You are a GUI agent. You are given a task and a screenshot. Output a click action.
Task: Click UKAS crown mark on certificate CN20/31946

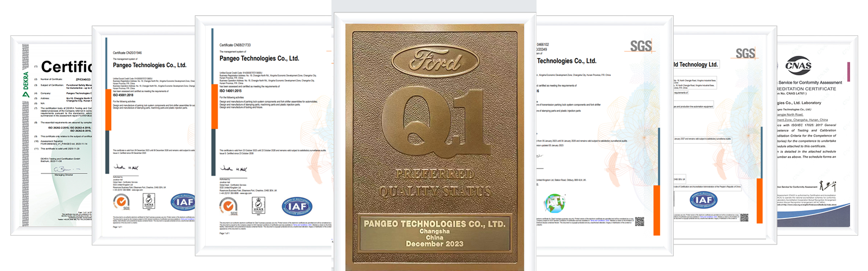149,202
